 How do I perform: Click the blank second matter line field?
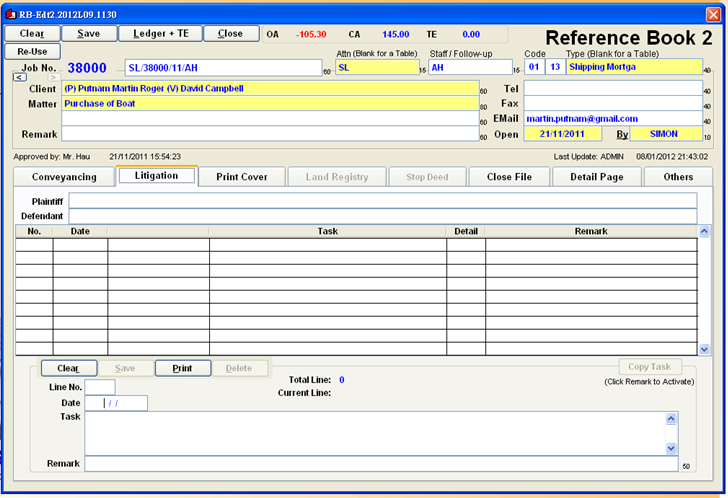point(270,119)
